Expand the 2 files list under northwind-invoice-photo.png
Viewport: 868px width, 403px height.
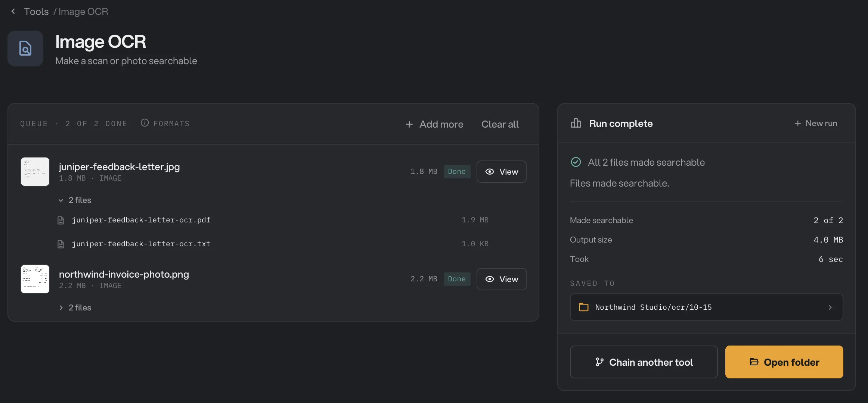[75, 308]
